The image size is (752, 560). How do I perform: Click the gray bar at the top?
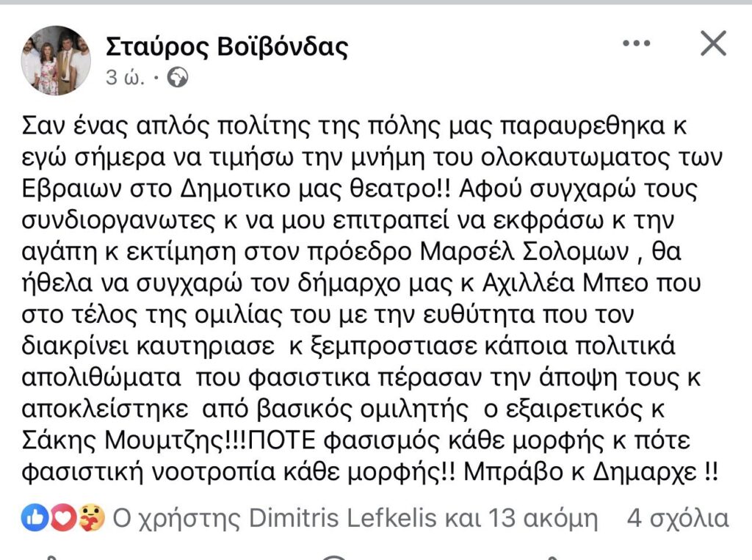pos(376,2)
